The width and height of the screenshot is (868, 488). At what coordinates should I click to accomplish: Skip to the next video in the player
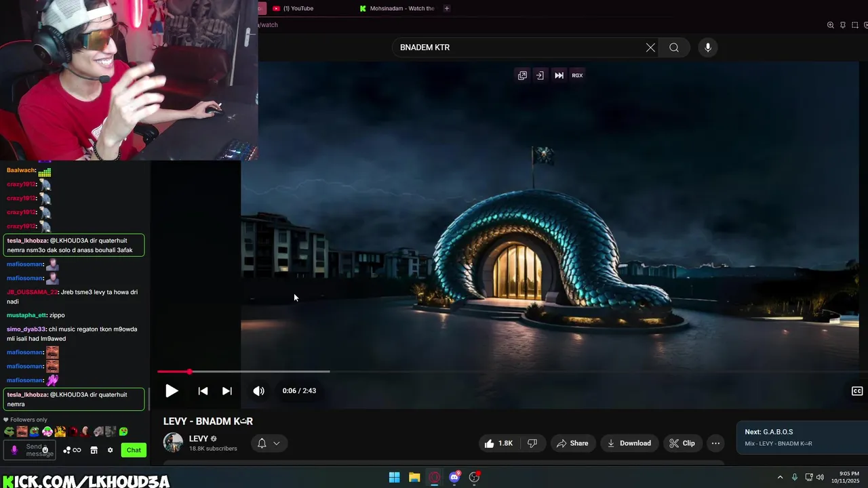[227, 391]
